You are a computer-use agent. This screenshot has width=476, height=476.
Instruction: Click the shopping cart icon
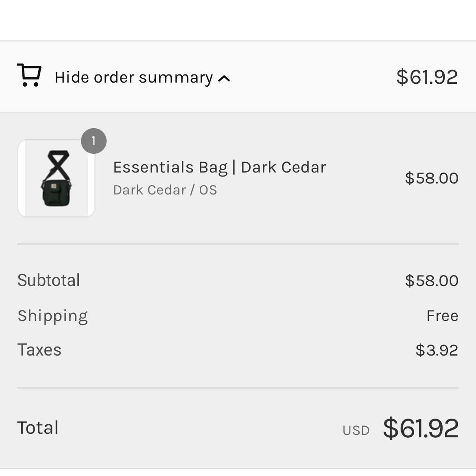tap(29, 75)
